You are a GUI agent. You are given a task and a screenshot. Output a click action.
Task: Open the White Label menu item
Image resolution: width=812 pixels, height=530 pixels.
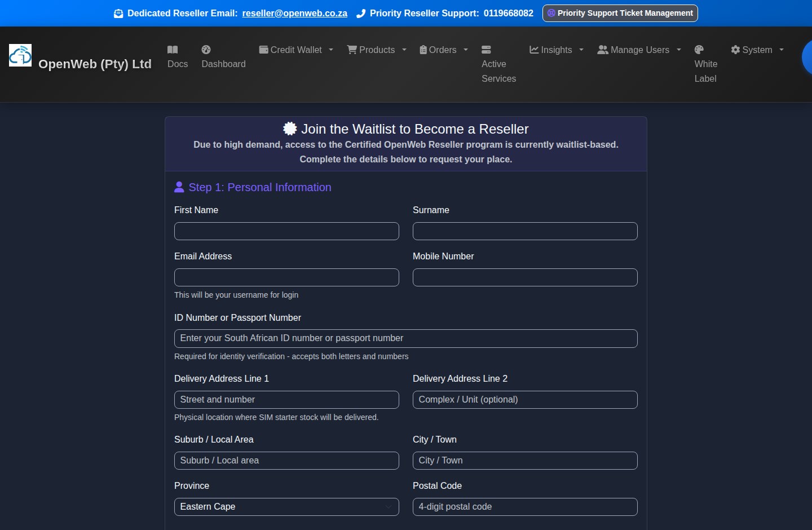[706, 64]
